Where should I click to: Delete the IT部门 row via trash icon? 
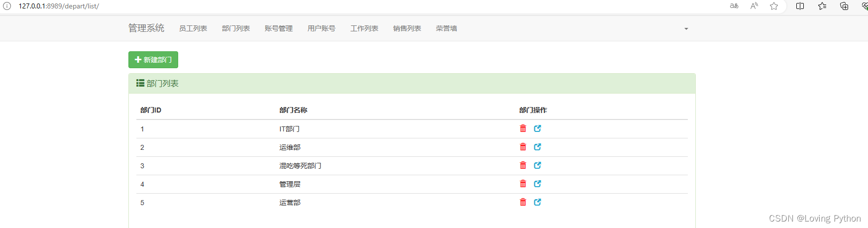[x=523, y=128]
